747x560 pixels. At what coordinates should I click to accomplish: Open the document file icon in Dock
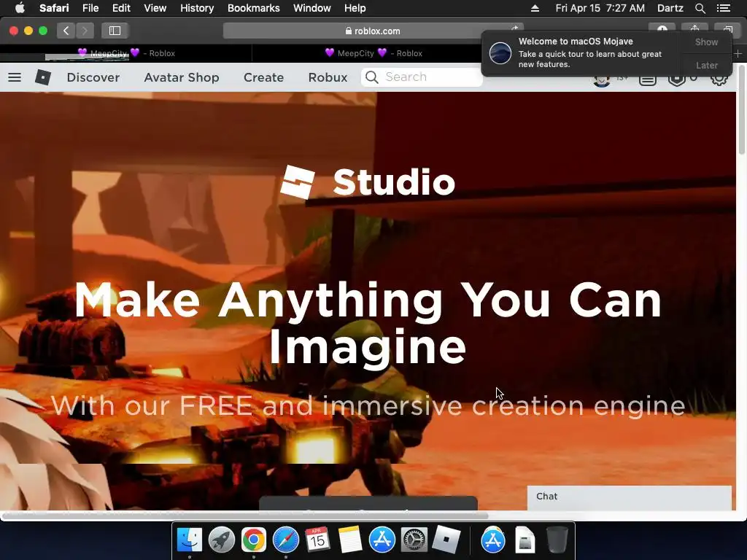pos(525,540)
